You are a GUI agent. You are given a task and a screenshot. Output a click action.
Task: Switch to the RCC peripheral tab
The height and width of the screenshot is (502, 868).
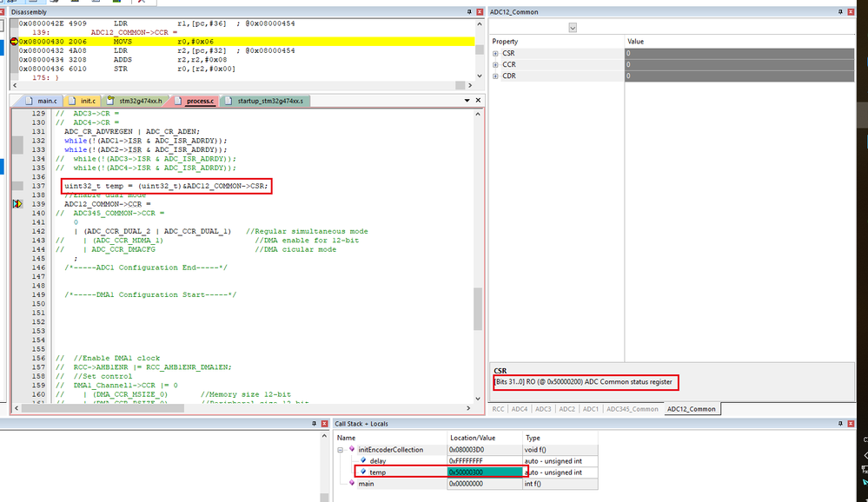498,409
